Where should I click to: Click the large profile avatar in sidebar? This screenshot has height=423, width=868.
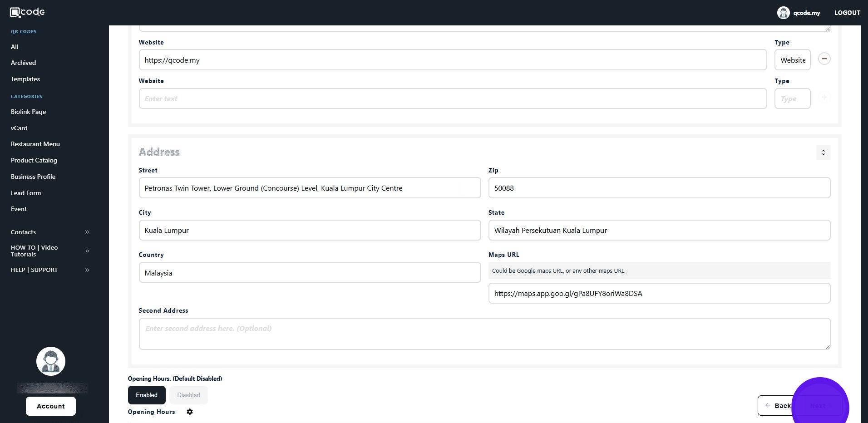click(51, 361)
